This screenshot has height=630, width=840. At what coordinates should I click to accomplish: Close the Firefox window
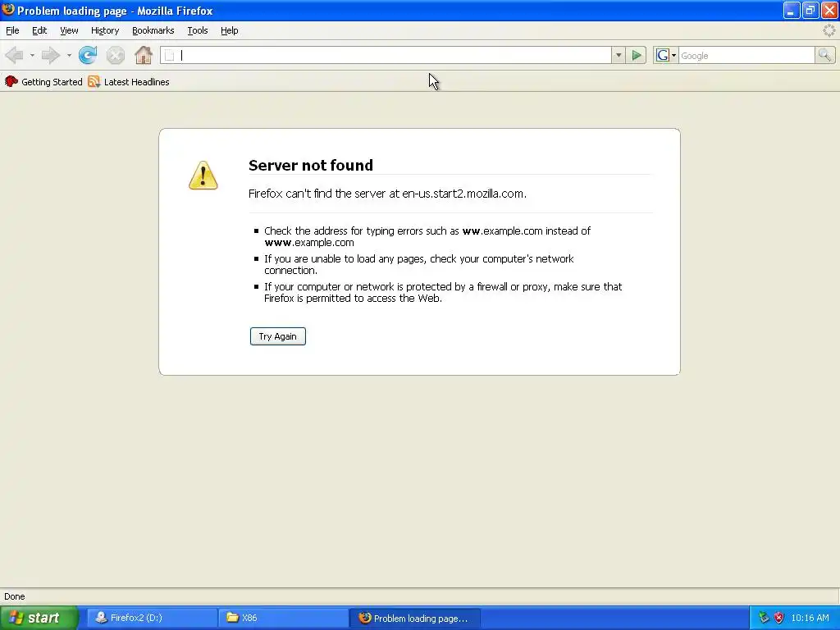click(x=829, y=10)
